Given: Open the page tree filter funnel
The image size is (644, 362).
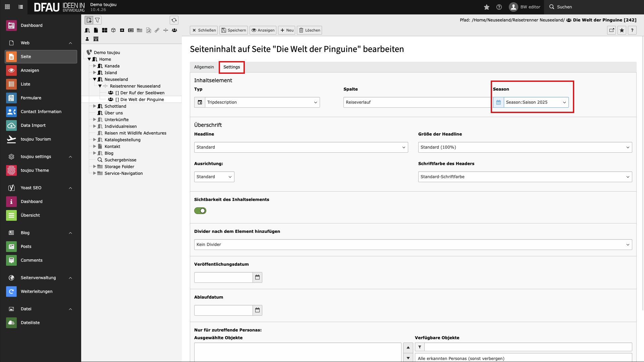Looking at the screenshot, I should point(97,20).
